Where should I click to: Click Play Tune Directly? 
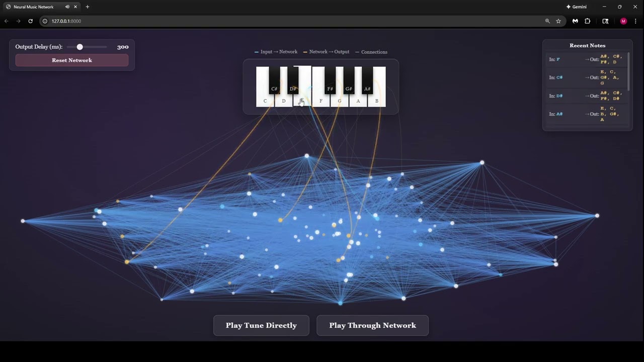tap(261, 325)
